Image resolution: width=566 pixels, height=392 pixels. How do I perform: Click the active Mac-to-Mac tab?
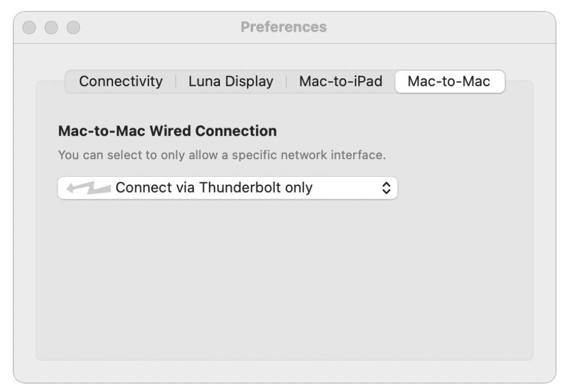click(449, 82)
